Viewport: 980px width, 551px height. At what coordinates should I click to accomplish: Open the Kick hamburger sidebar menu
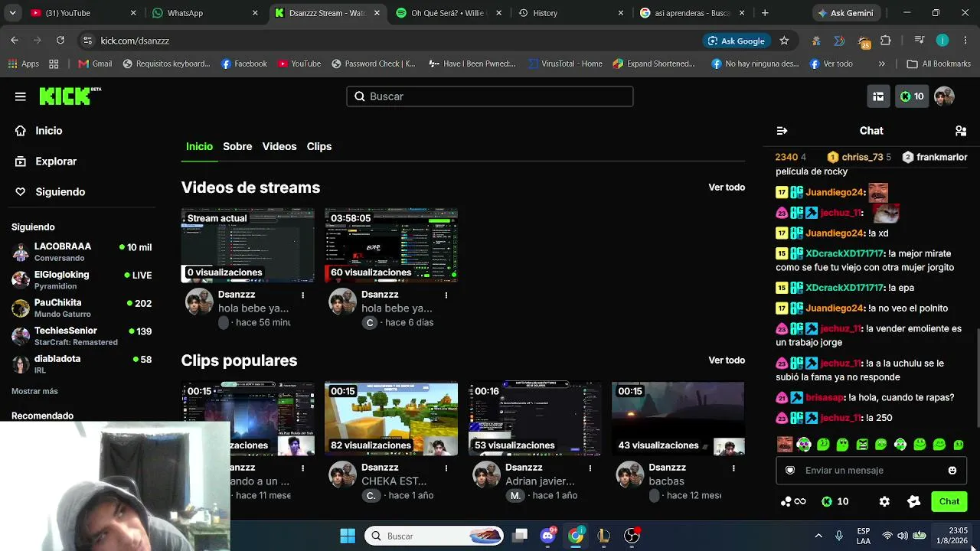tap(21, 96)
